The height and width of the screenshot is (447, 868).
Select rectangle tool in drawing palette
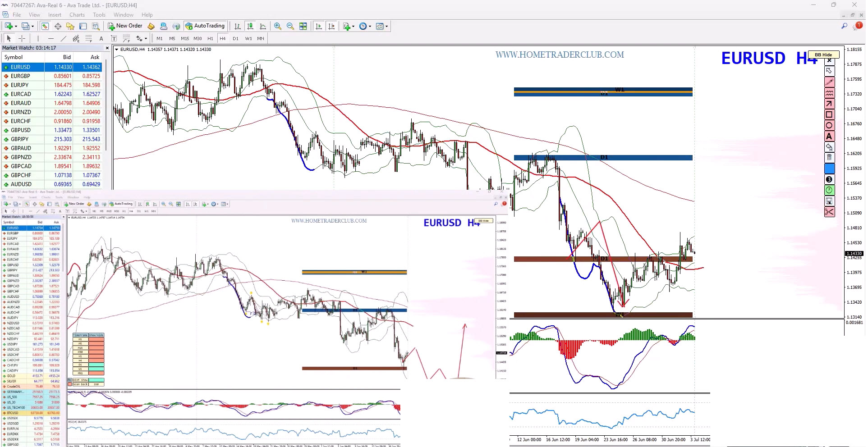coord(829,114)
